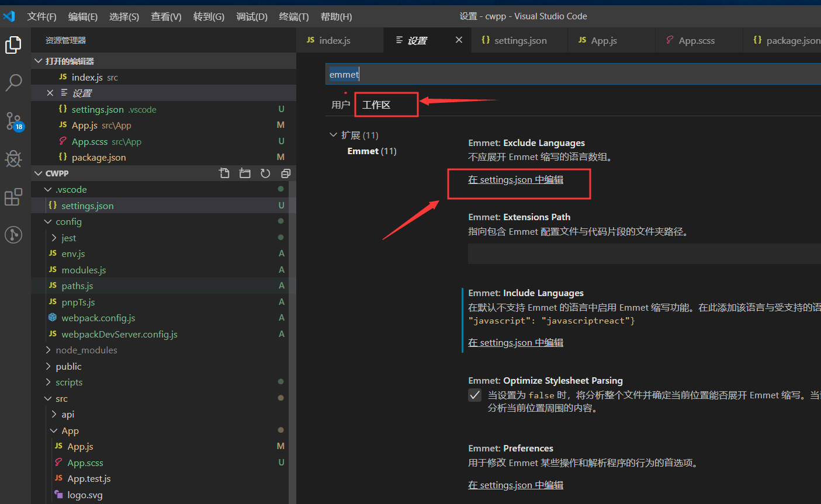Open App.scss in the src/App folder tree
This screenshot has height=504, width=821.
pos(85,463)
